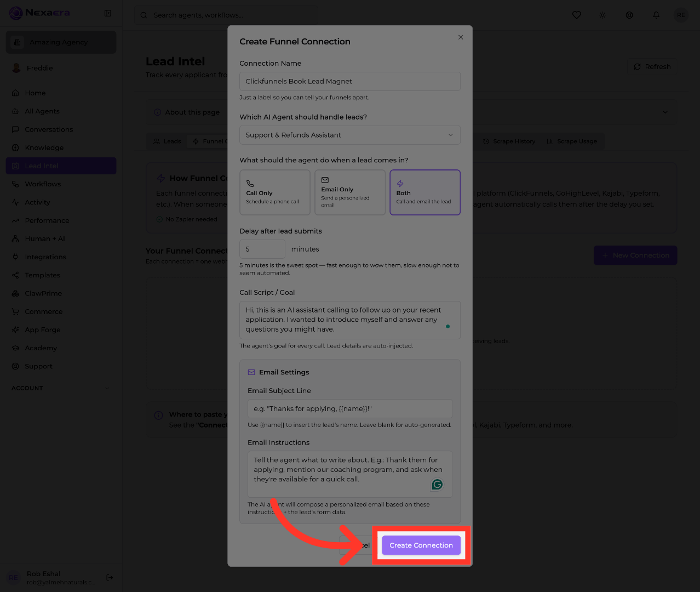Focus the Search agents, workflows field
700x592 pixels.
pyautogui.click(x=226, y=15)
